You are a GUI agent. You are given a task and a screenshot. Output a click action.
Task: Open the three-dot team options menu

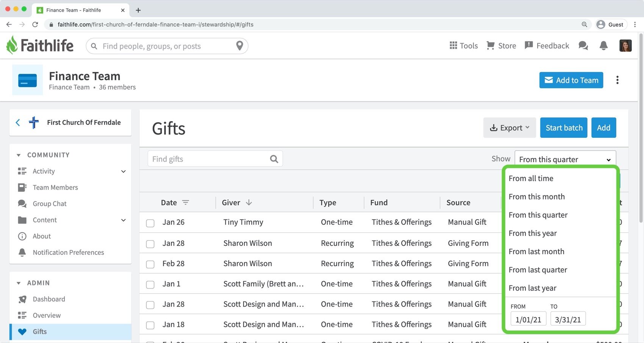617,80
